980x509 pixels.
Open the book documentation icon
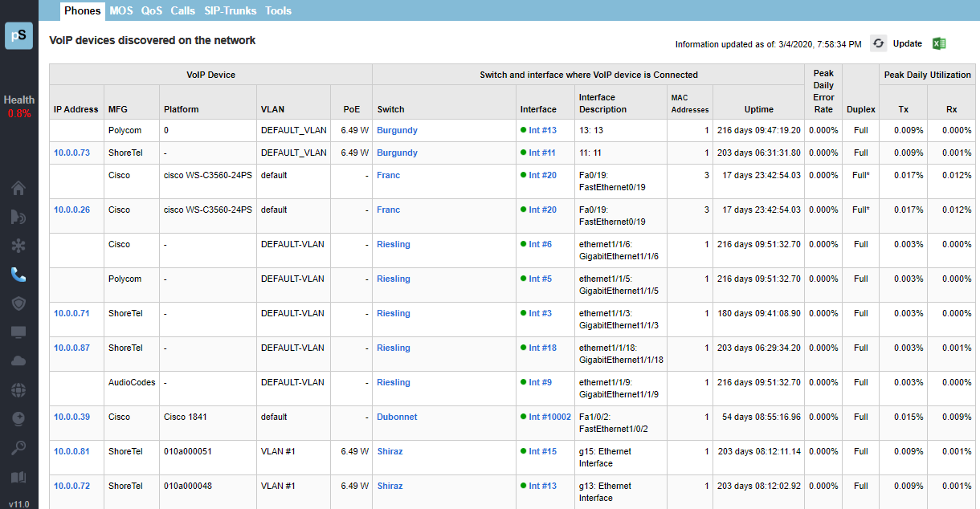click(18, 477)
